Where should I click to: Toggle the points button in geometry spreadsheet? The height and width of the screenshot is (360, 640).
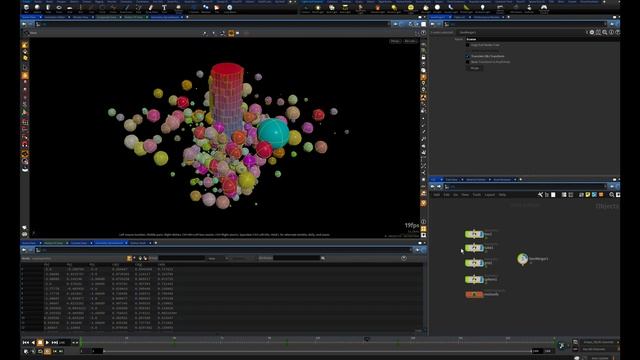[129, 258]
